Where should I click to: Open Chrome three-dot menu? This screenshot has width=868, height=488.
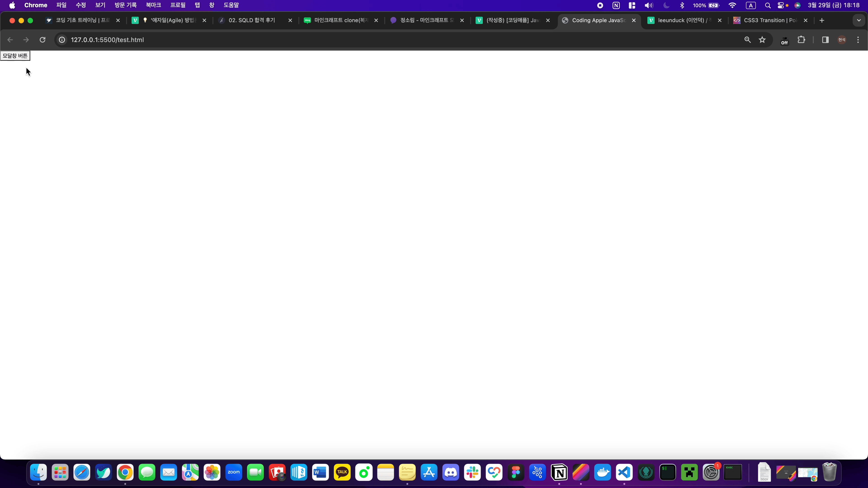[858, 40]
